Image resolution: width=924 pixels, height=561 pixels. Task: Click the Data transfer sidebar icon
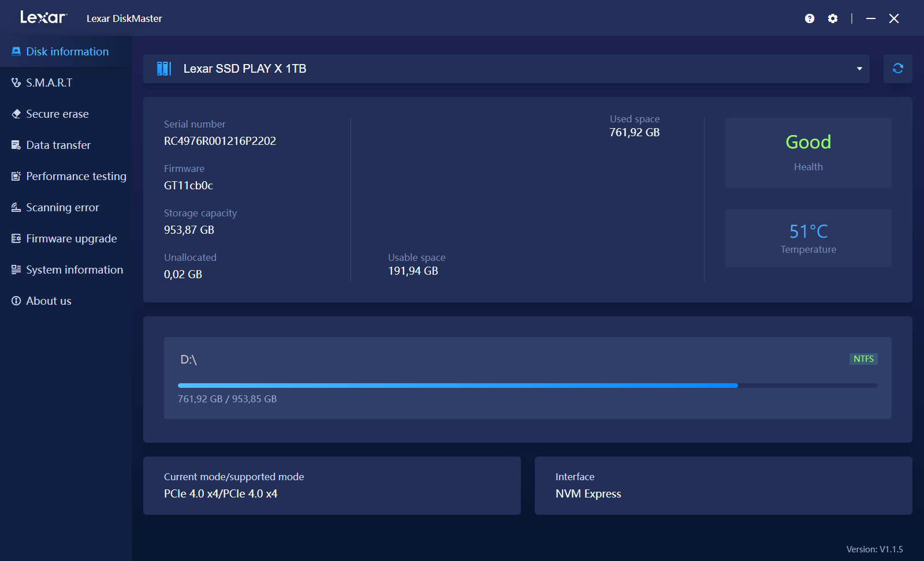(x=16, y=145)
